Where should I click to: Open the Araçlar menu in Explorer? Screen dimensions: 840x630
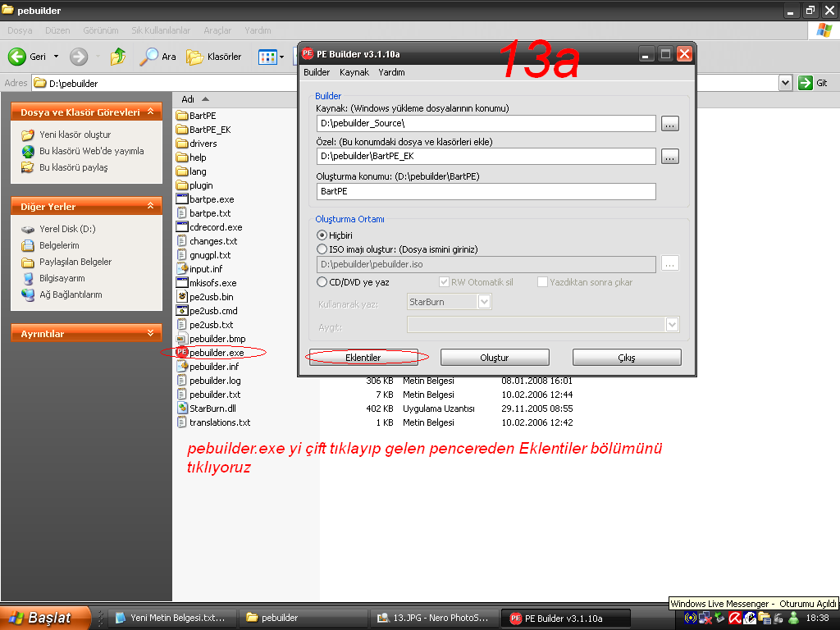(217, 30)
